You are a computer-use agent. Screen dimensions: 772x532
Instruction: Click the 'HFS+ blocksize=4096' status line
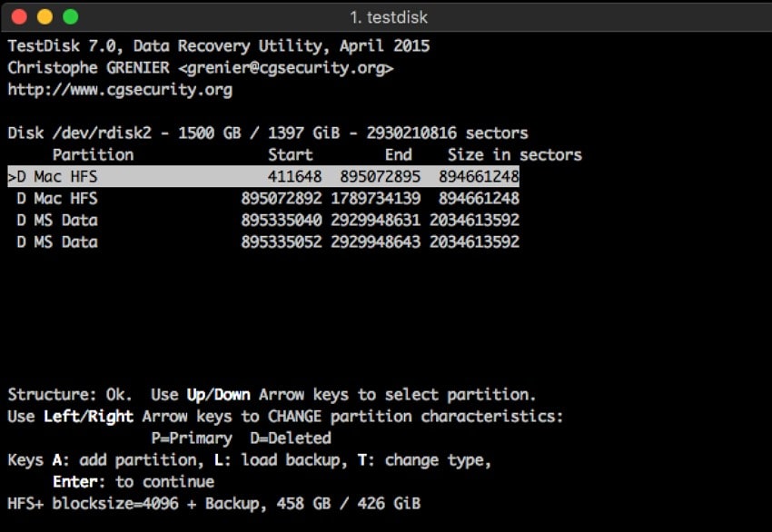[214, 503]
